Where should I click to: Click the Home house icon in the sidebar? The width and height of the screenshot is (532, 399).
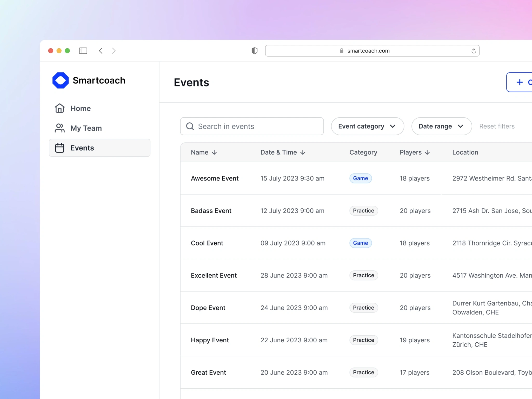[59, 108]
